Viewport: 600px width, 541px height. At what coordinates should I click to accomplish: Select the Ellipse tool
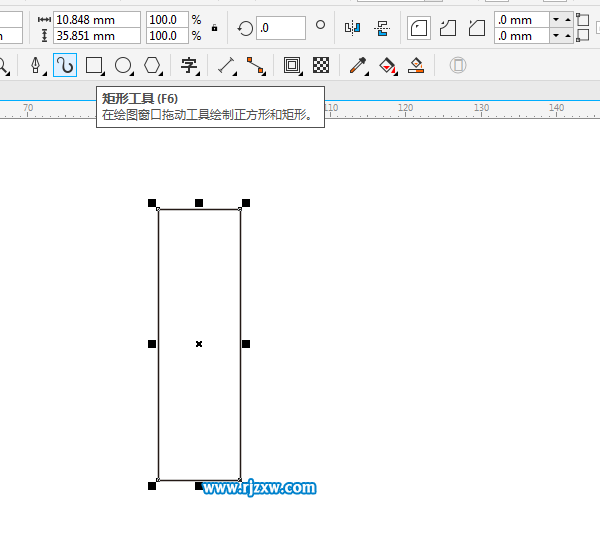(123, 66)
